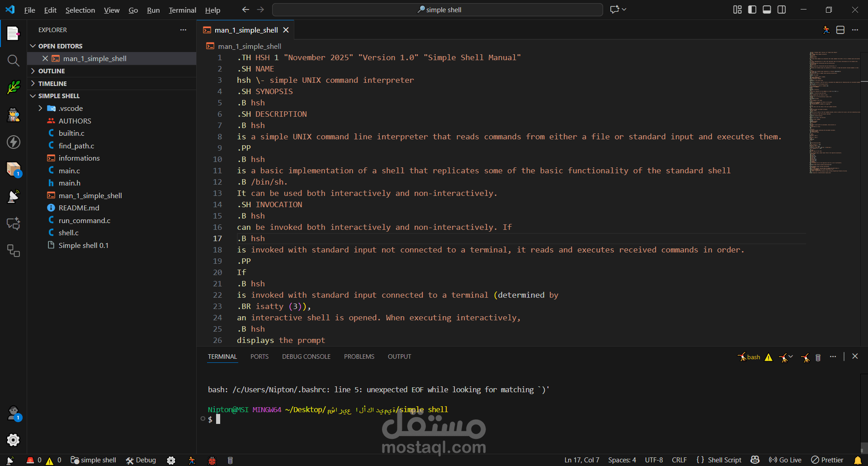Change language mode from Shell Script
868x466 pixels.
pyautogui.click(x=724, y=460)
